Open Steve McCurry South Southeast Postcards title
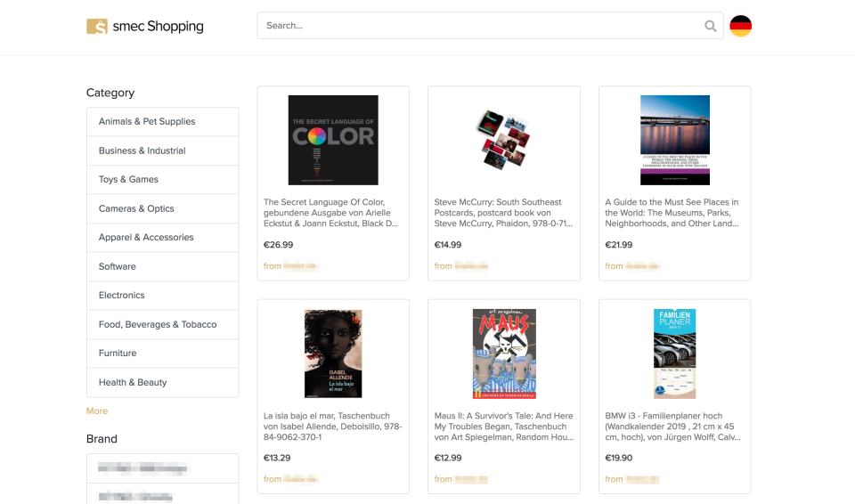The width and height of the screenshot is (855, 504). tap(503, 213)
